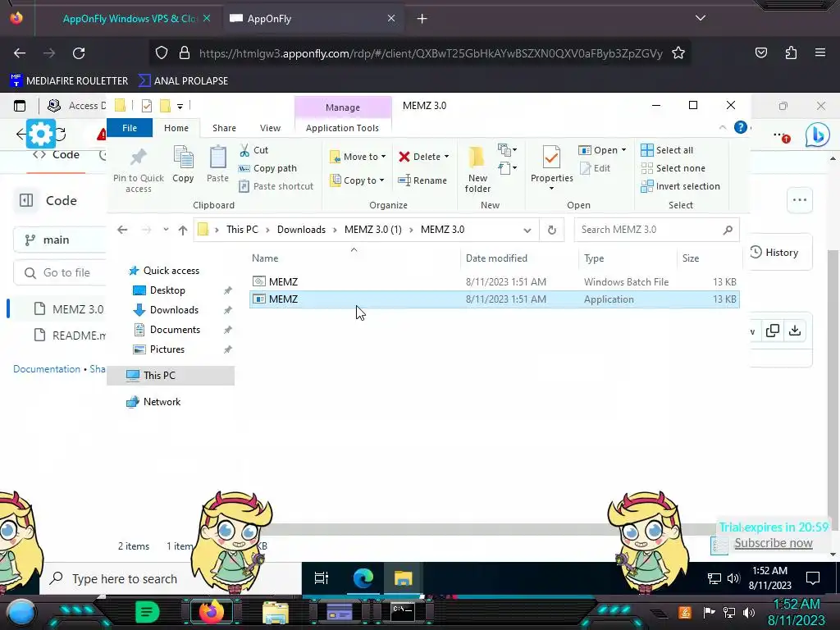Image resolution: width=840 pixels, height=630 pixels.
Task: Click Open in the ribbon Open group
Action: (602, 151)
